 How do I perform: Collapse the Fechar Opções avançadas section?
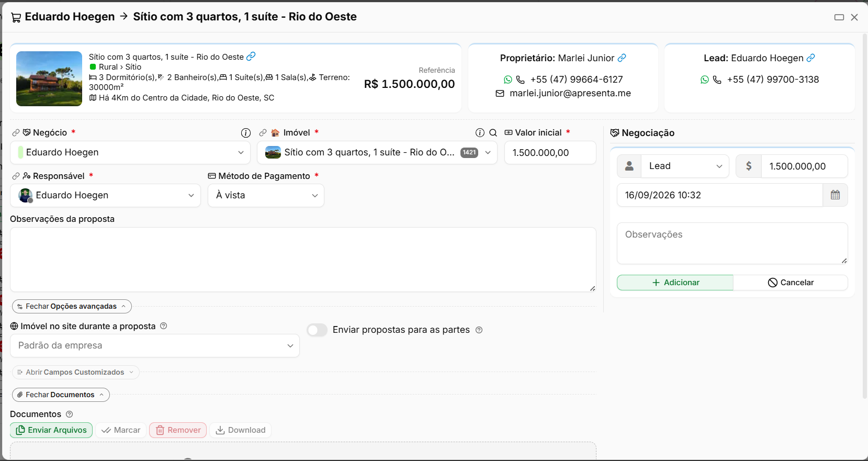[x=72, y=307]
